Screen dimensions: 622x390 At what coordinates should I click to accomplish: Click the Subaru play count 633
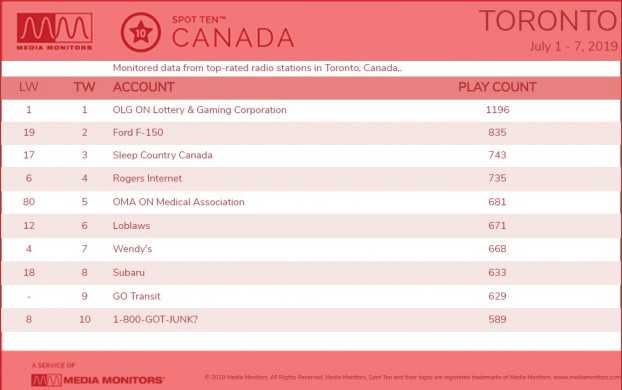click(497, 273)
